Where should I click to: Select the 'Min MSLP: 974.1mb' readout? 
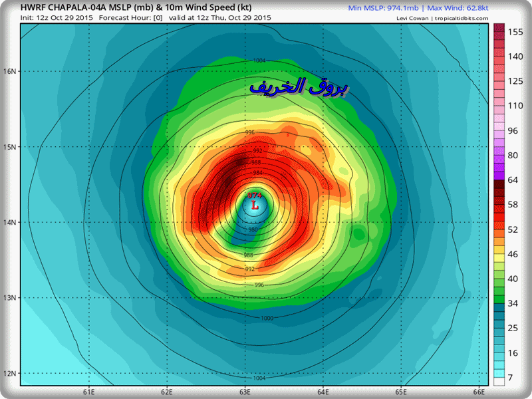coord(384,8)
